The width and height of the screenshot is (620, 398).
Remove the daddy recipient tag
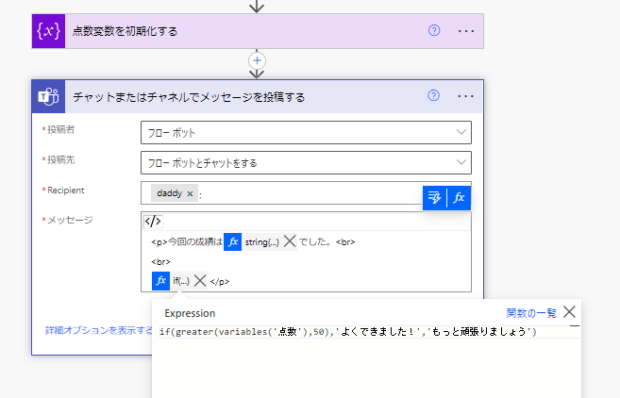click(190, 194)
